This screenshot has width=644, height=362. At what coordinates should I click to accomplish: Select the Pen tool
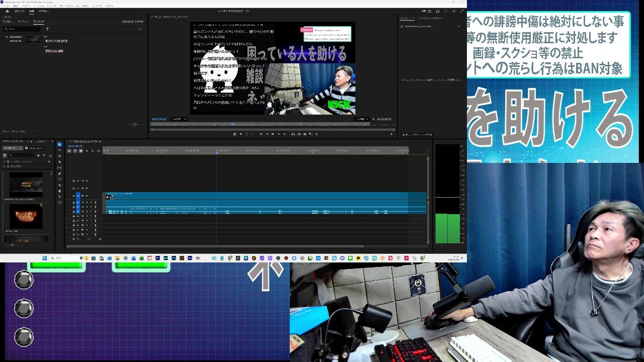[59, 173]
